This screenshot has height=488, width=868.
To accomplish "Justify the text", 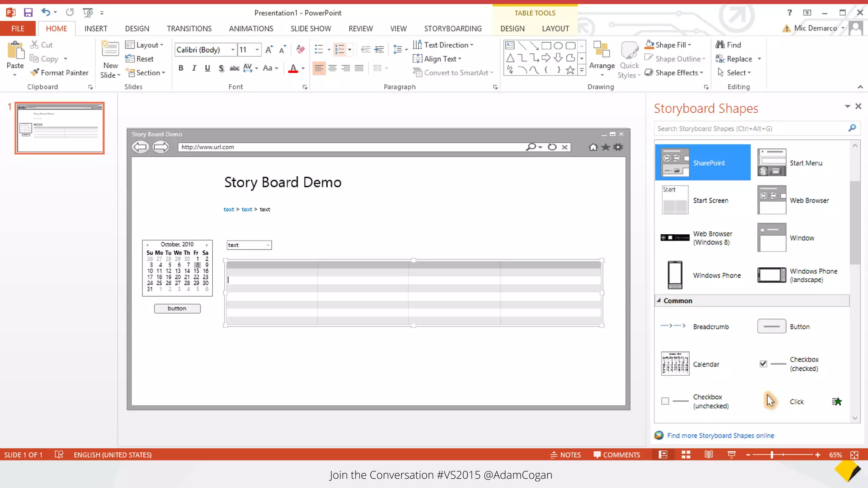I will (359, 68).
